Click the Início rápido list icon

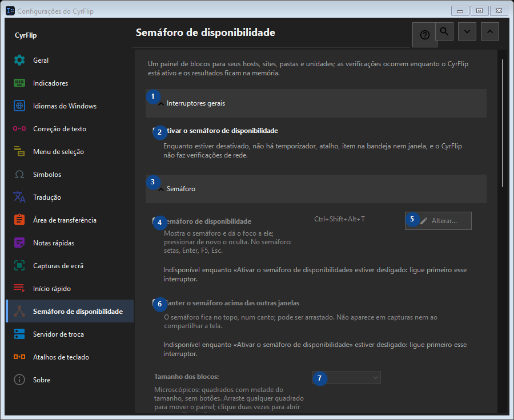click(19, 288)
